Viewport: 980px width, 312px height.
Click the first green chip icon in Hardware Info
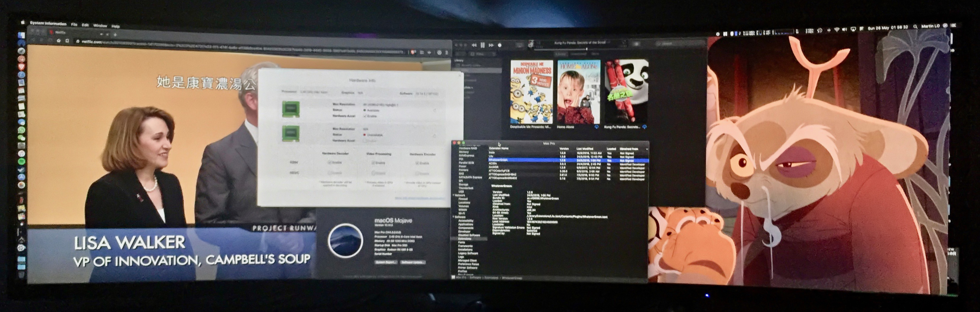point(291,109)
